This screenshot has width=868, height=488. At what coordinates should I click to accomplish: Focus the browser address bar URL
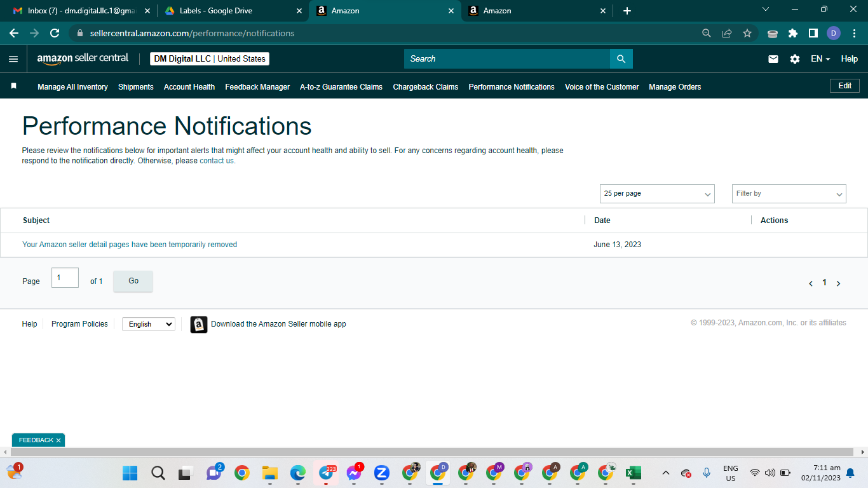point(192,33)
